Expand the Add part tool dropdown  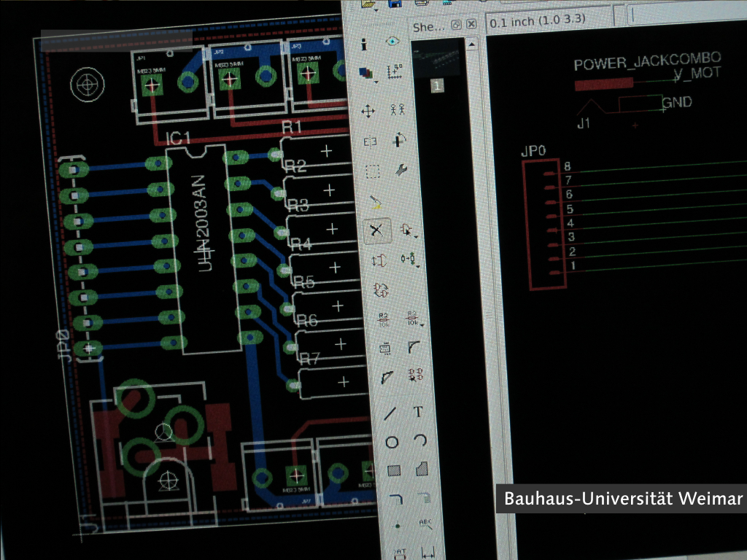pyautogui.click(x=415, y=237)
